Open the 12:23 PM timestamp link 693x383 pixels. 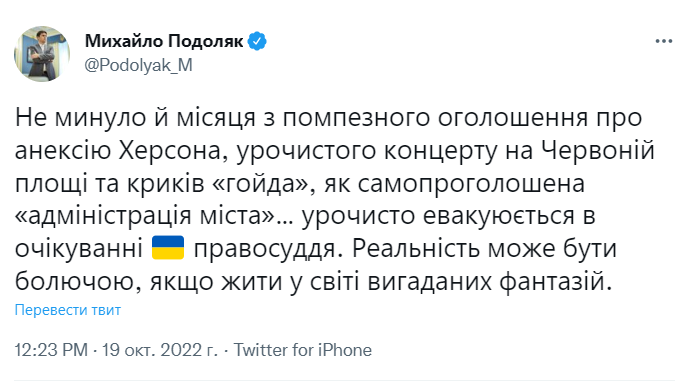click(x=51, y=350)
